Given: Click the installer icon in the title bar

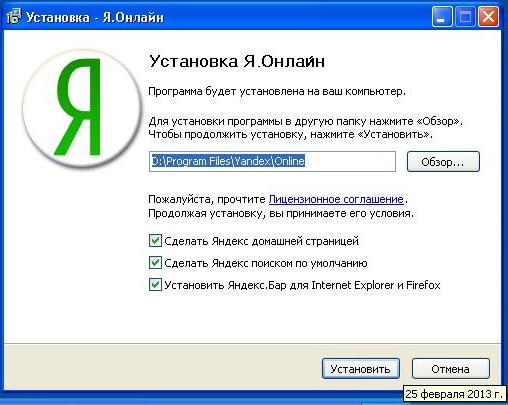Looking at the screenshot, I should click(14, 17).
